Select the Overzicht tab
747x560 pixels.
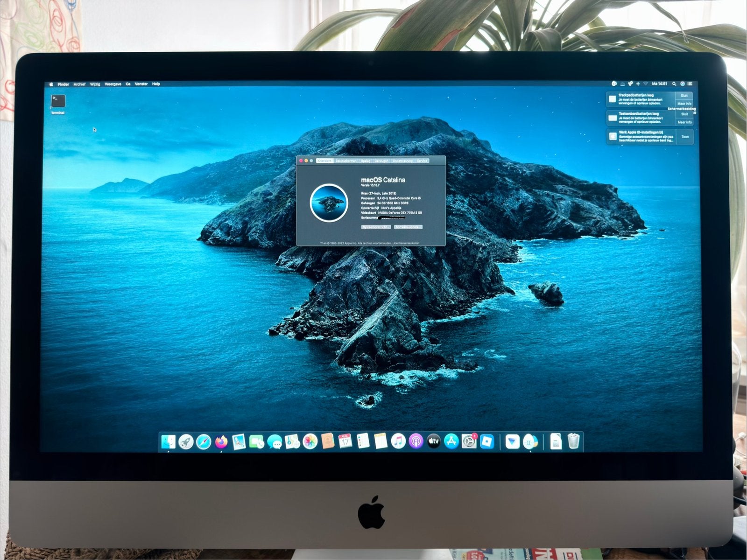pyautogui.click(x=324, y=161)
